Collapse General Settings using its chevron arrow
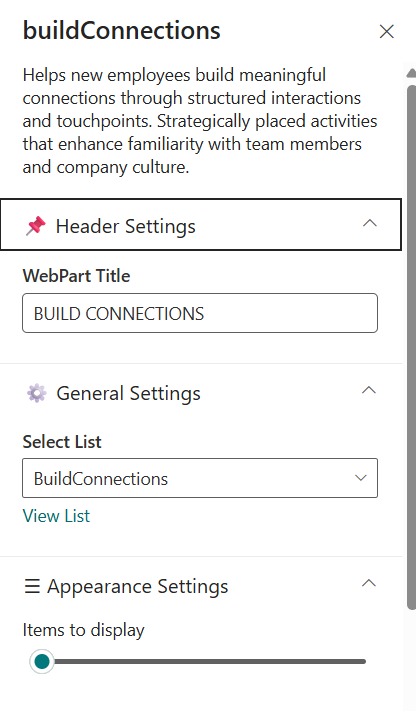This screenshot has height=711, width=416. click(369, 390)
